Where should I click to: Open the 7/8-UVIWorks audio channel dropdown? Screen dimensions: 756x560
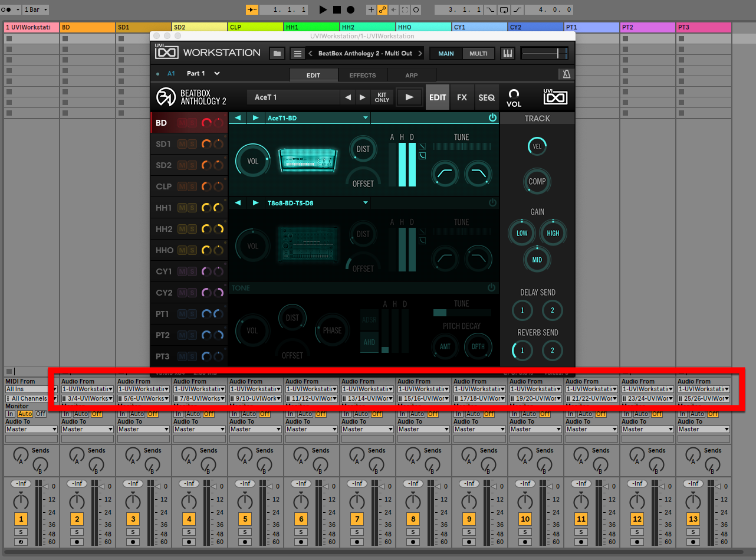coord(199,399)
